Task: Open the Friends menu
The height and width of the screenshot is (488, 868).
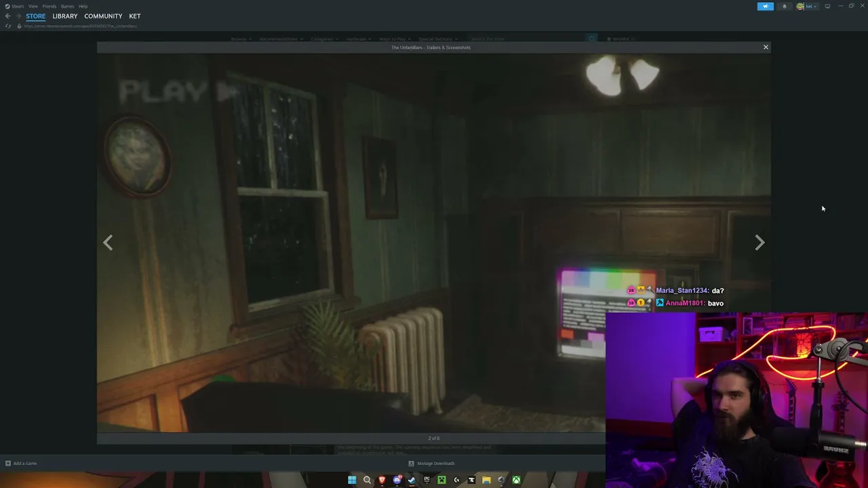Action: [50, 6]
